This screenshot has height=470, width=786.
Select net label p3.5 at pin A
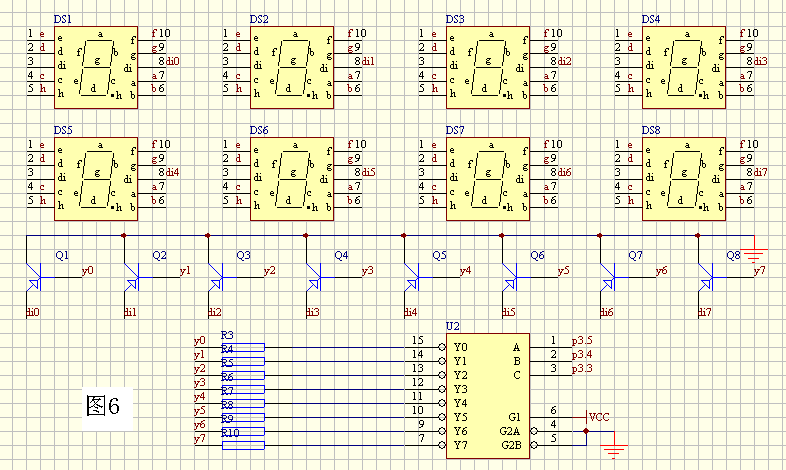582,341
